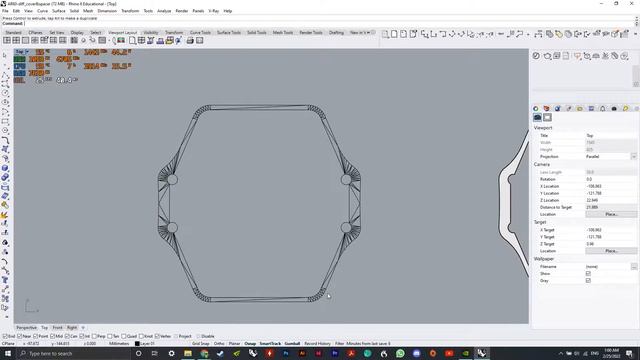This screenshot has width=640, height=360.
Task: Click the print icon in Viewport Layout toolbar
Action: click(190, 40)
